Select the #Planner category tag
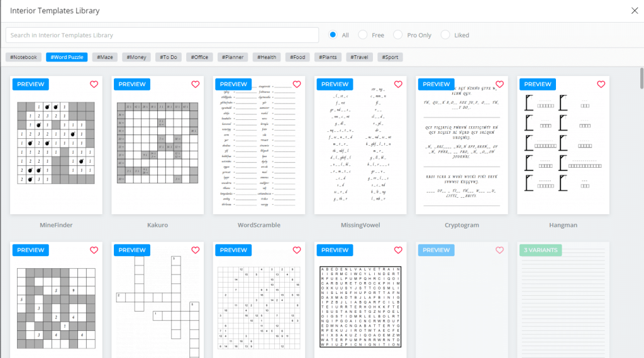644x358 pixels. click(x=233, y=57)
